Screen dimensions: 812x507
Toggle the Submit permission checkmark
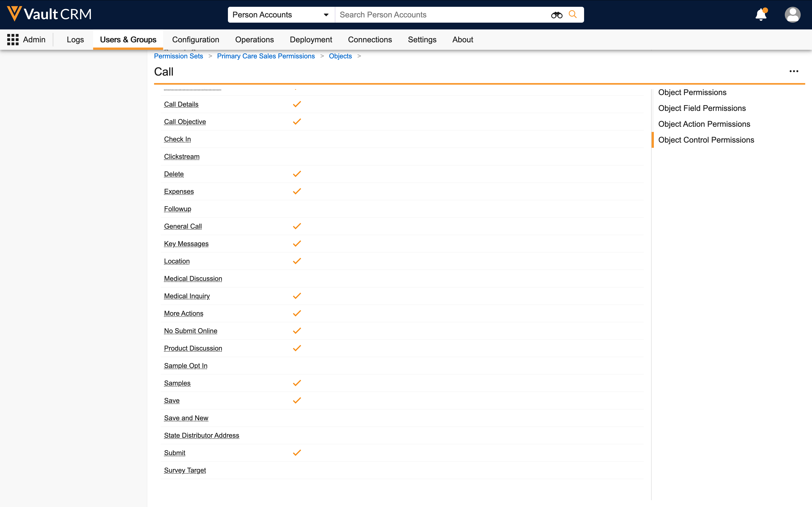click(297, 453)
